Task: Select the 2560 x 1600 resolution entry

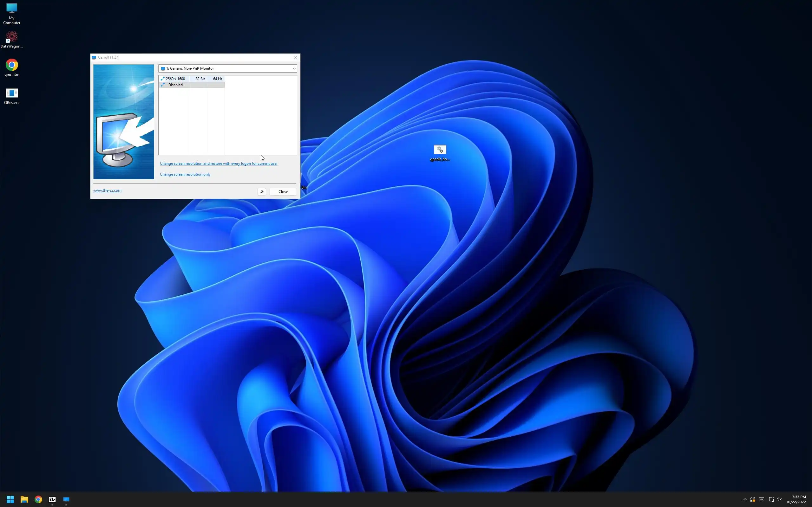Action: tap(175, 79)
